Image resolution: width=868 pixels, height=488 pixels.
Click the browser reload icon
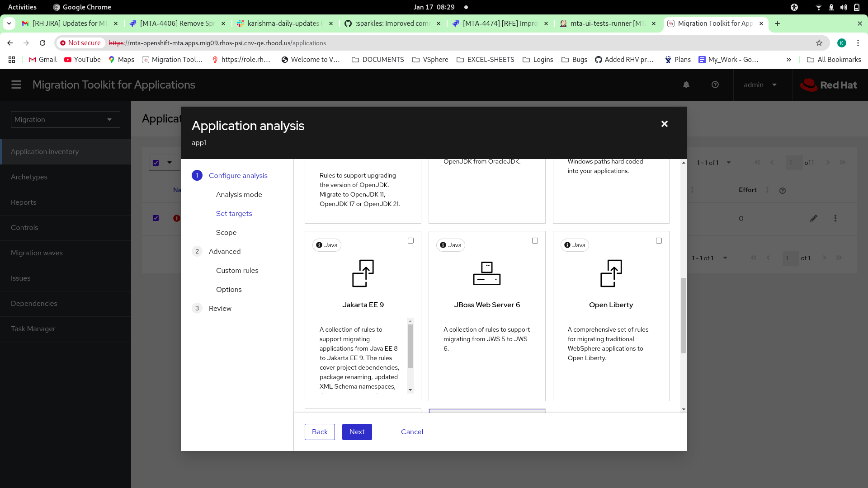click(x=42, y=43)
